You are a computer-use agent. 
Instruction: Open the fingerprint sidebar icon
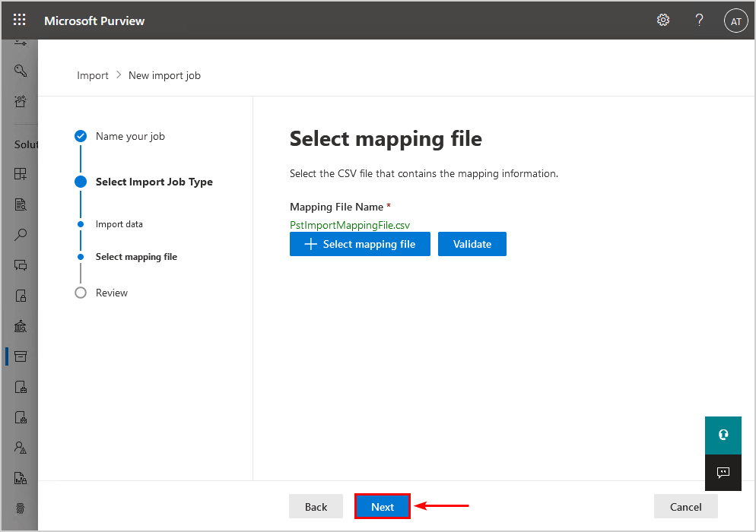pos(21,508)
